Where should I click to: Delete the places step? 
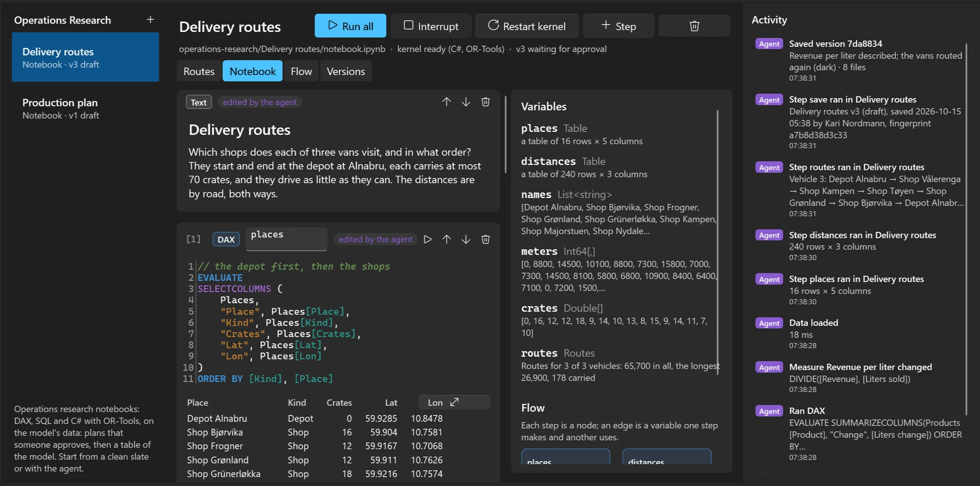point(486,239)
